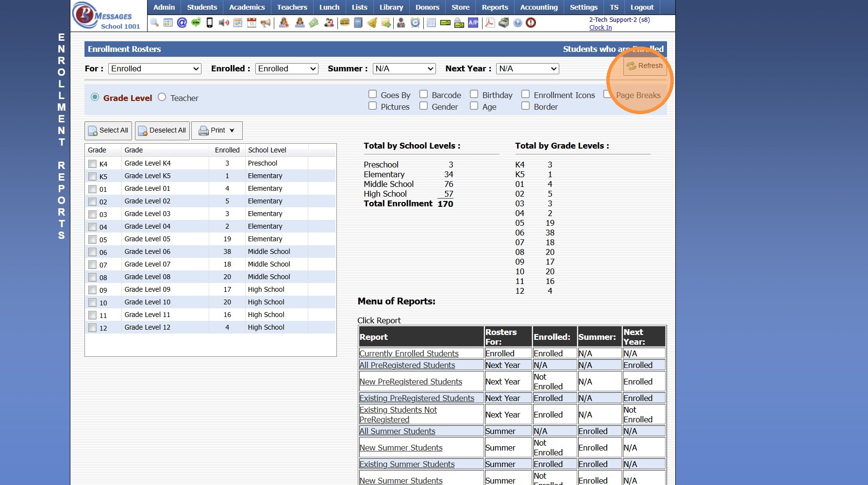Select the Teacher radio button
The width and height of the screenshot is (868, 485).
point(162,97)
